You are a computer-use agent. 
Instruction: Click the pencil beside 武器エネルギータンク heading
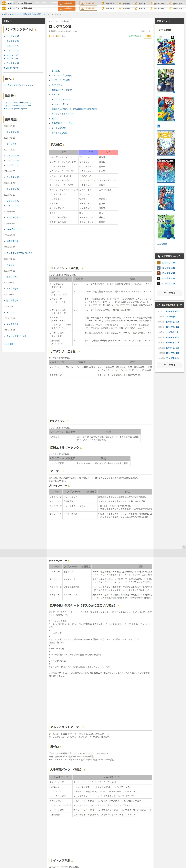click(81, 448)
